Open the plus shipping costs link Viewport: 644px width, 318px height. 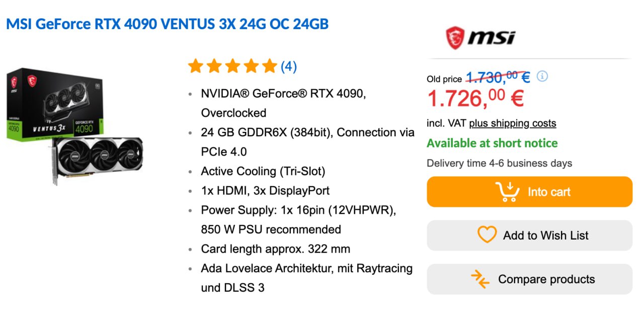click(x=513, y=123)
